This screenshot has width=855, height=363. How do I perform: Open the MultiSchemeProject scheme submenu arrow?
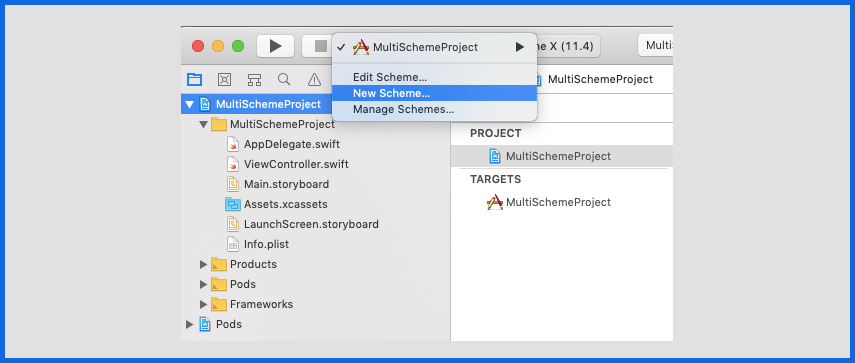pyautogui.click(x=520, y=47)
